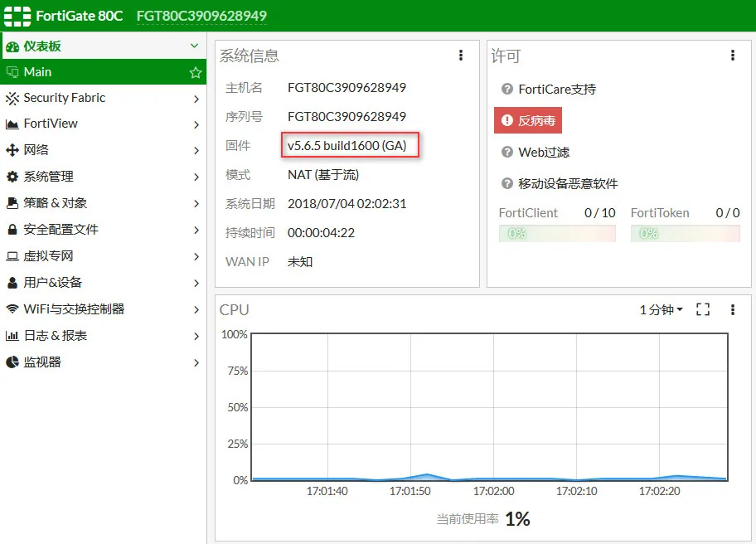Click the 移动设备恶意软件 question mark icon
The height and width of the screenshot is (544, 756).
tap(506, 184)
